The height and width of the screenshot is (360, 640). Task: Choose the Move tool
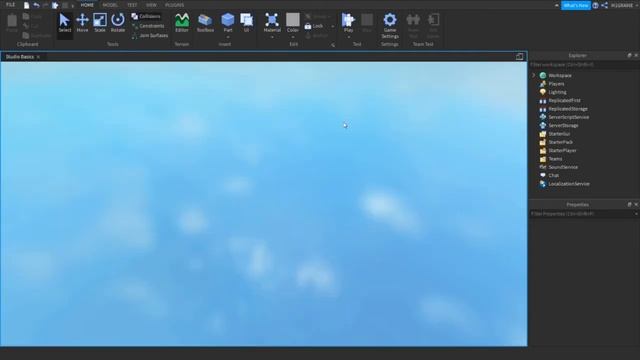(82, 23)
